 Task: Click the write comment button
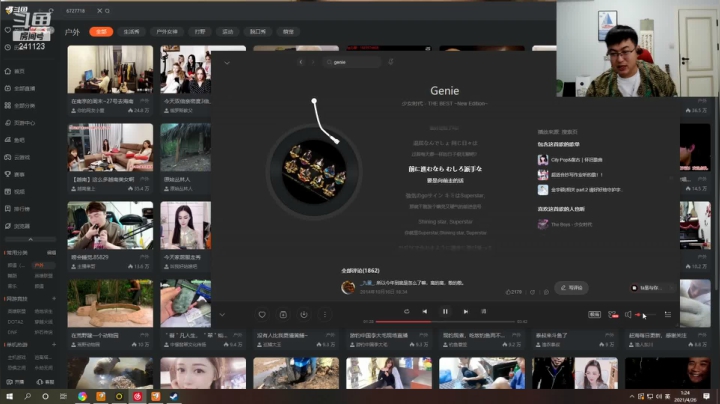pyautogui.click(x=571, y=288)
